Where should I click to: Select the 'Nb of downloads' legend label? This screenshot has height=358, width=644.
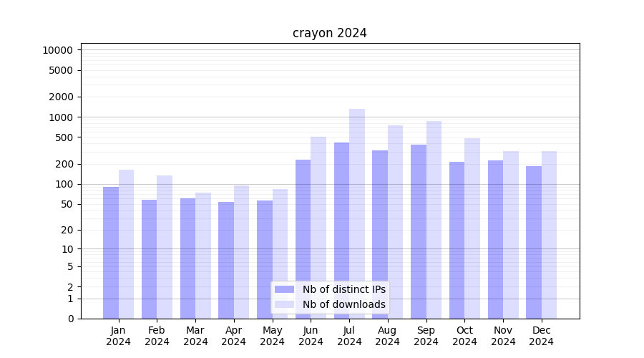(343, 304)
